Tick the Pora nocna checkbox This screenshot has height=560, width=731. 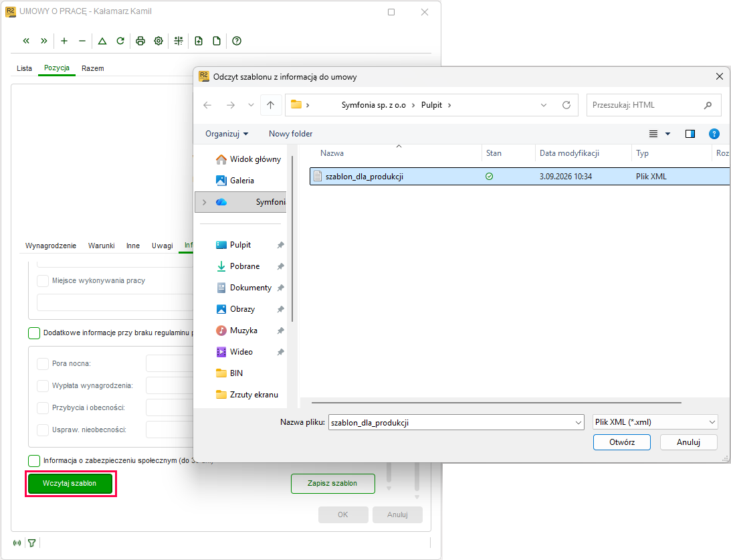(x=43, y=364)
